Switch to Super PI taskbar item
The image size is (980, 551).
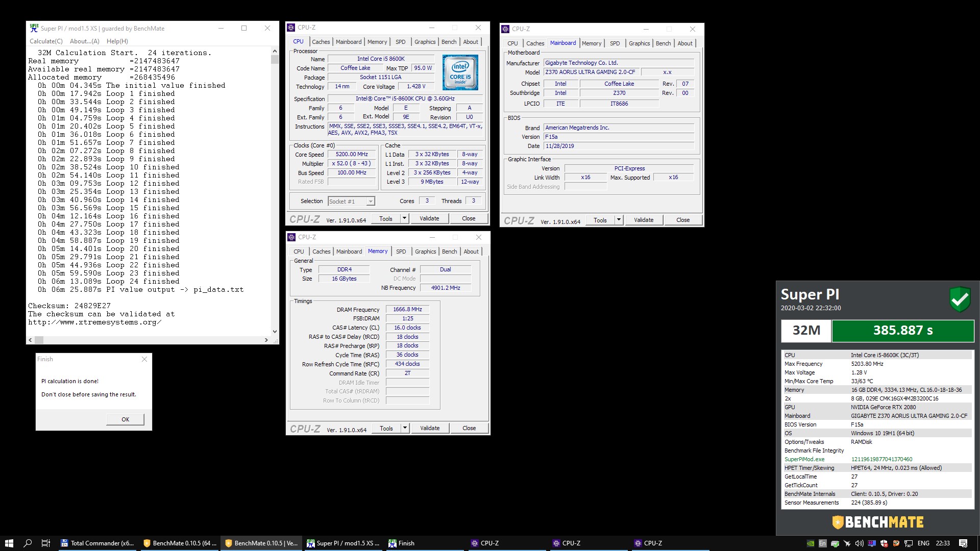[x=343, y=543]
